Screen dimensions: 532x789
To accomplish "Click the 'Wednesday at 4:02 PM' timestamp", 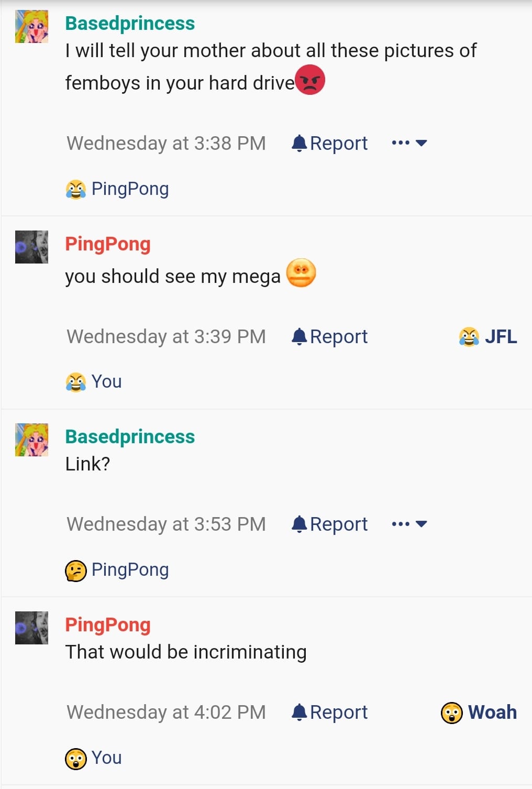I will coord(167,712).
